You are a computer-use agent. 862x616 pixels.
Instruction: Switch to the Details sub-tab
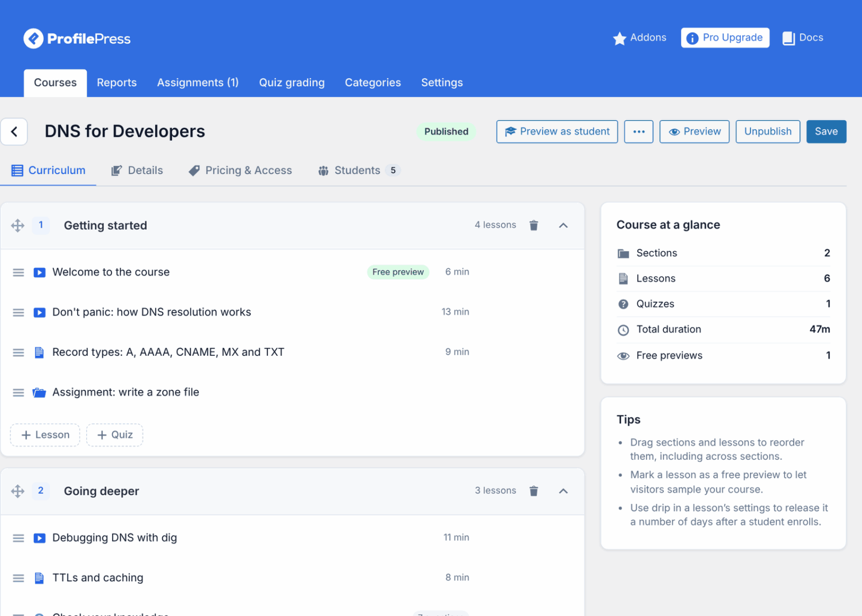click(x=137, y=171)
